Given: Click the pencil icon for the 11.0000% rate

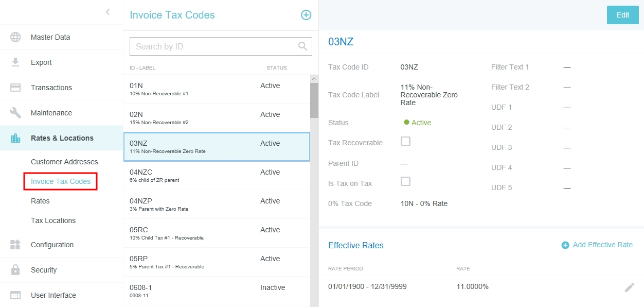Looking at the screenshot, I should coord(629,287).
